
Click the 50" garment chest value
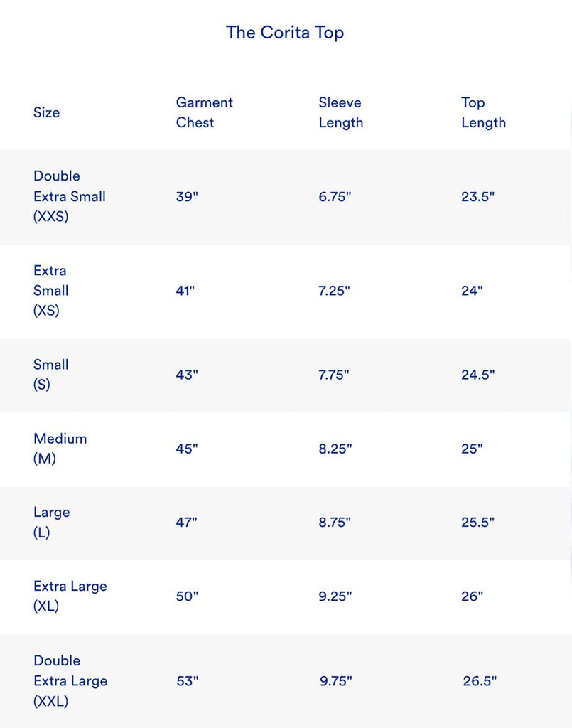[187, 596]
